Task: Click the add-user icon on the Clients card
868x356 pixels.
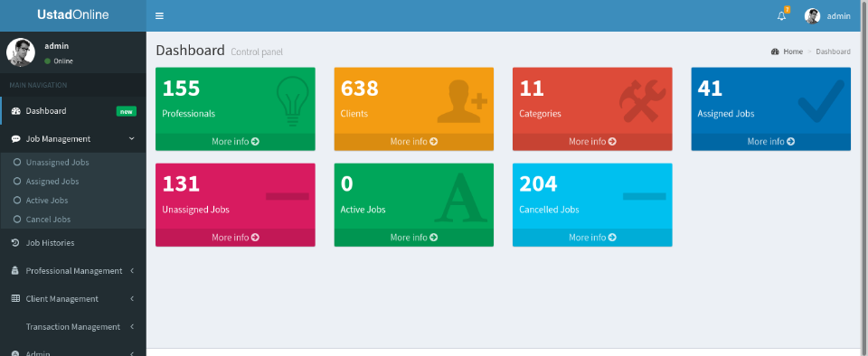Action: coord(462,101)
